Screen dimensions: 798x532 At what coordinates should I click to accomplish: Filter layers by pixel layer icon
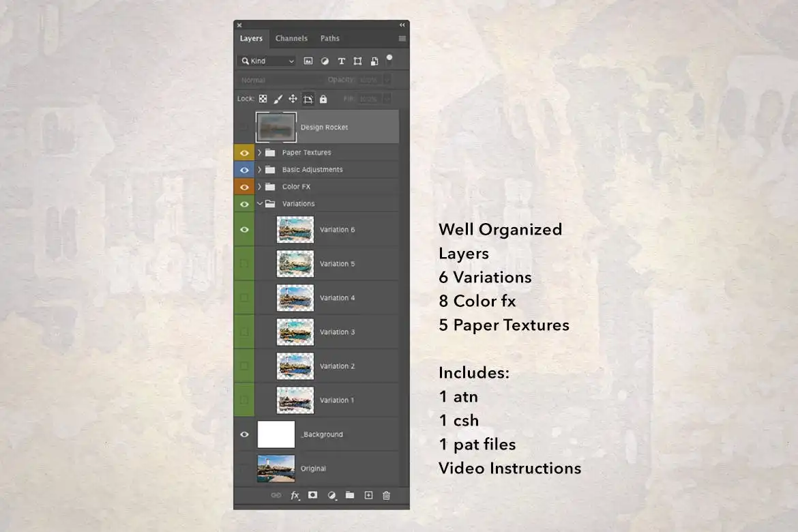pyautogui.click(x=308, y=61)
